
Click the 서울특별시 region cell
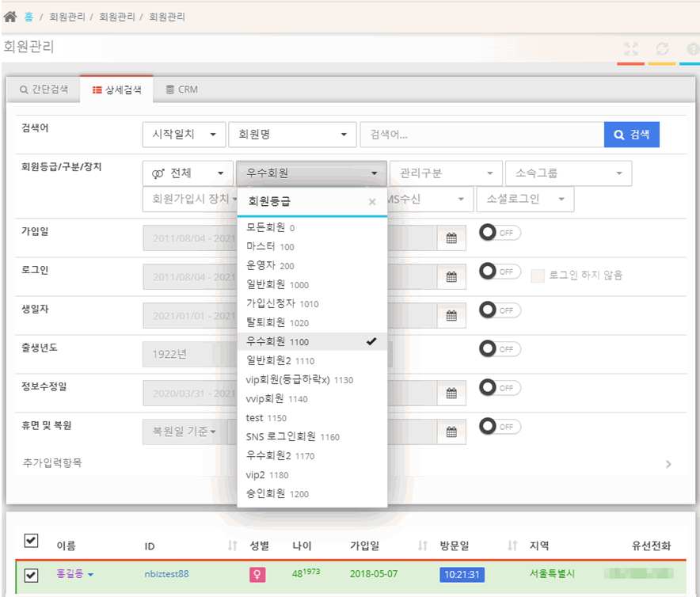pos(552,574)
